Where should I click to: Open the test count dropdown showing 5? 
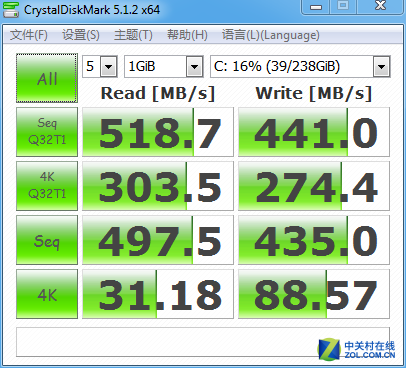100,66
